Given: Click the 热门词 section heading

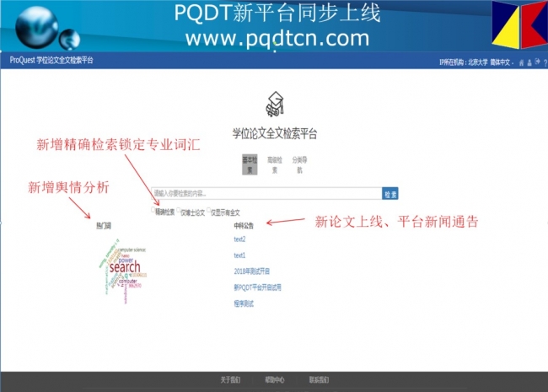Looking at the screenshot, I should tap(104, 226).
